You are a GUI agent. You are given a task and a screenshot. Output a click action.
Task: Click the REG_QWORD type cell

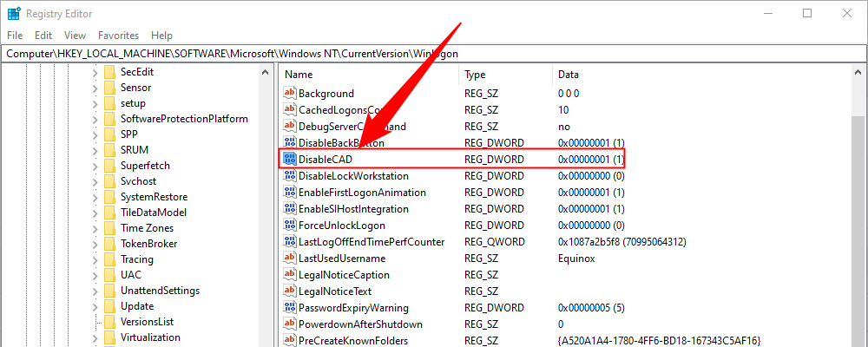click(495, 242)
